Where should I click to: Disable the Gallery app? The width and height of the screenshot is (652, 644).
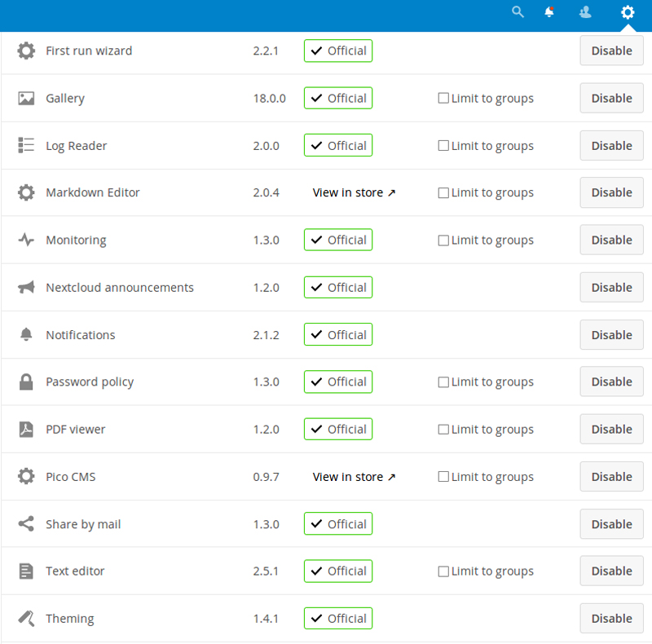[611, 98]
